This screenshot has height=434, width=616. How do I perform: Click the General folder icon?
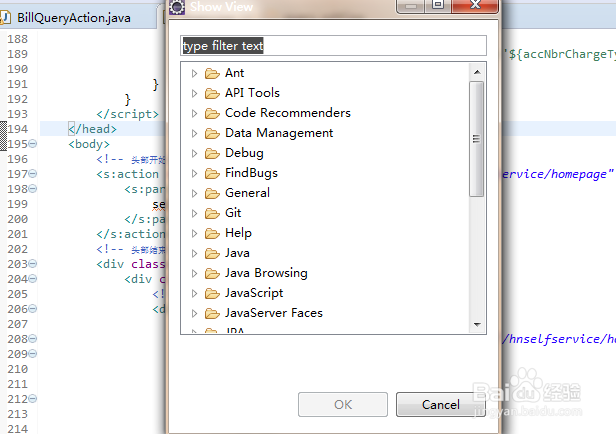tap(212, 193)
